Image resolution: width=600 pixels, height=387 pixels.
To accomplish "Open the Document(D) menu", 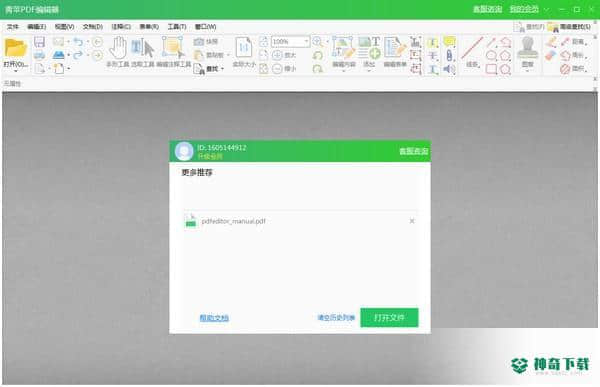I will (93, 27).
